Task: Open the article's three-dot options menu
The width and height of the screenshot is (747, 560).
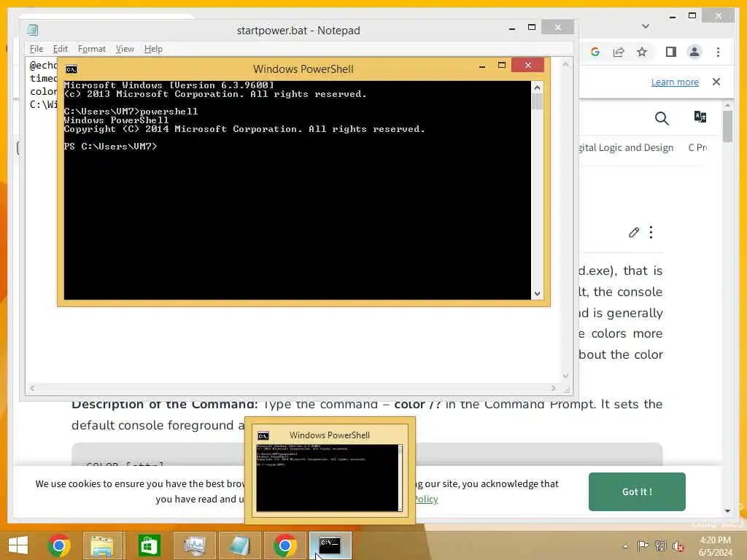Action: [x=651, y=233]
